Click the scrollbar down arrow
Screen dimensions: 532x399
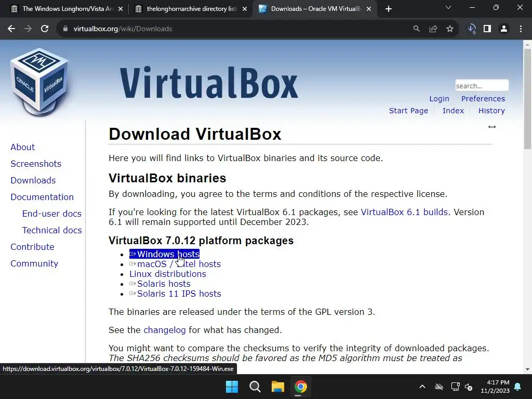click(527, 369)
